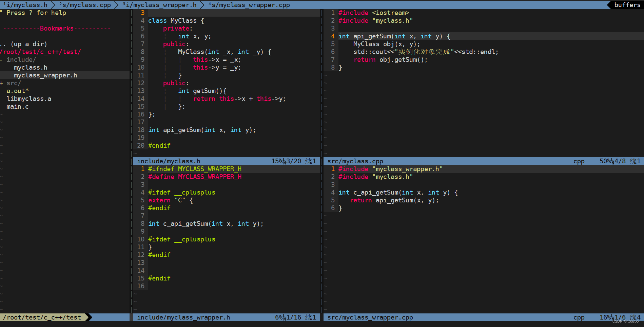Switch to the i/myclass_wrapper.h buffer tab
Screen dimensions: 644x327
159,5
